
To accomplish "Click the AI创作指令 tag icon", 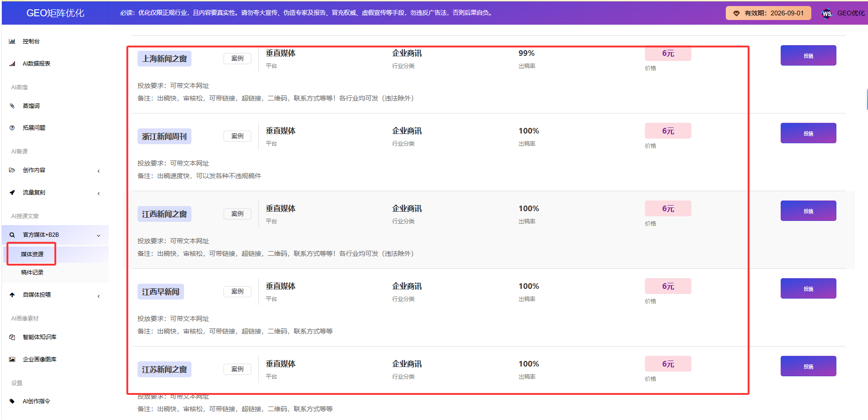I will pos(12,401).
